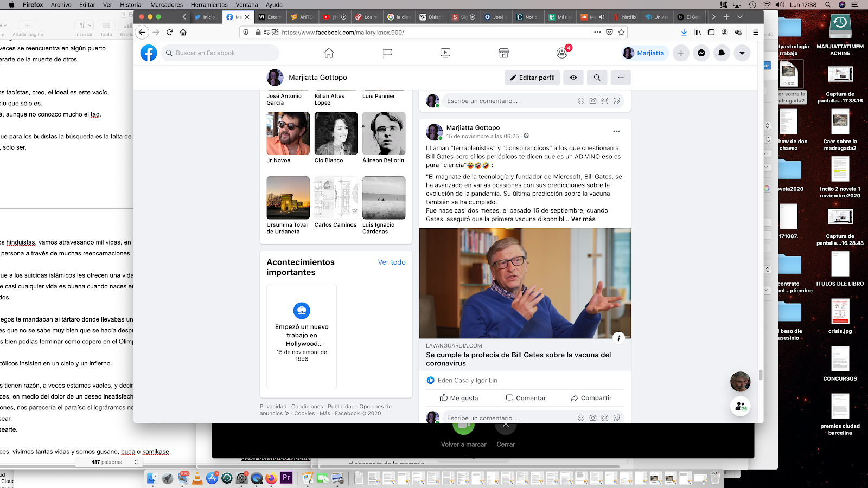Expand the post with Ver más
Screen dimensions: 868x488
pyautogui.click(x=583, y=219)
